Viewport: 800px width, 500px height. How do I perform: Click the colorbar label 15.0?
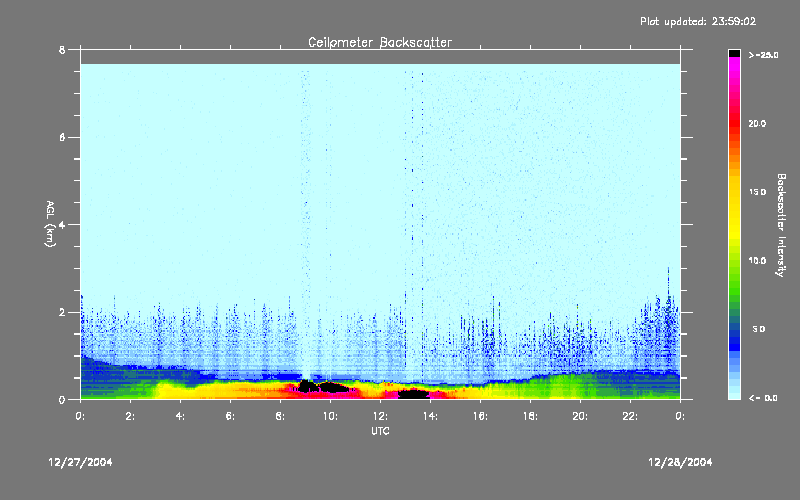coord(757,192)
